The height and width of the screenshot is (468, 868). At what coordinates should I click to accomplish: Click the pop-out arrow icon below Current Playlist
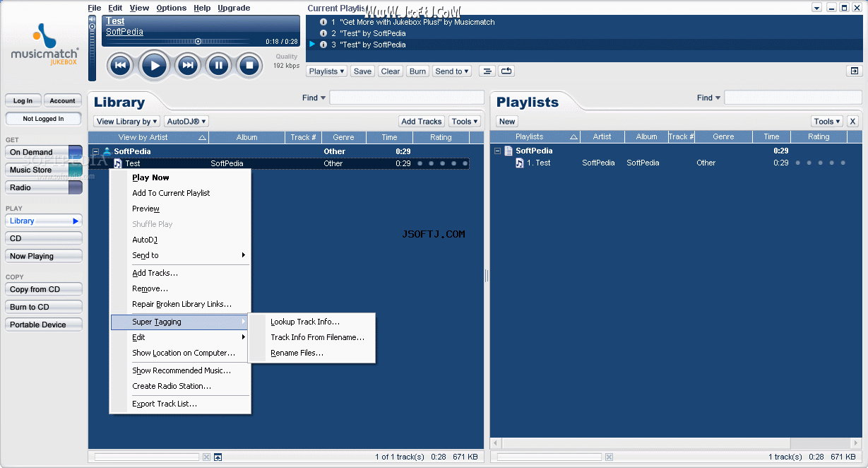pyautogui.click(x=855, y=71)
